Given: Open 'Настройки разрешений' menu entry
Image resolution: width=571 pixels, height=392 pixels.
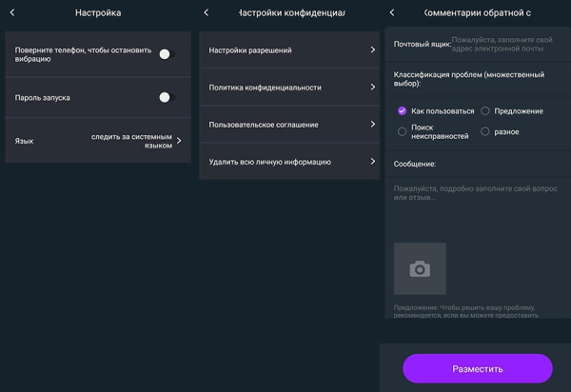Looking at the screenshot, I should click(289, 49).
